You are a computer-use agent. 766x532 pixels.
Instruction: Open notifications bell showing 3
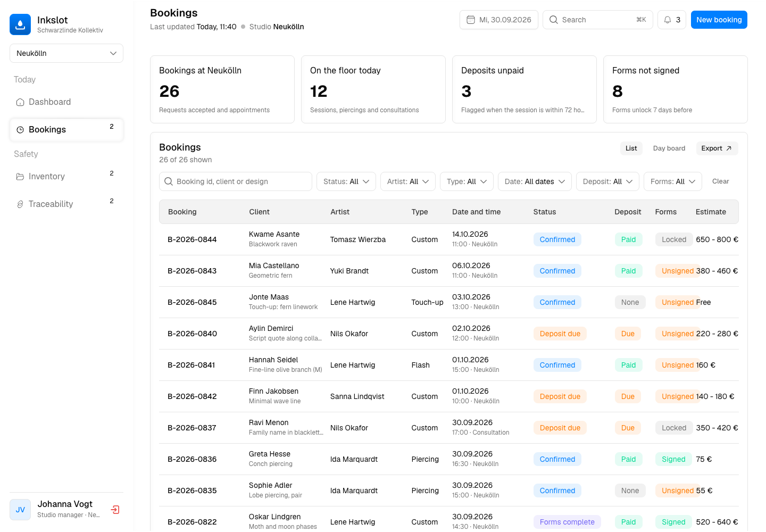coord(672,20)
